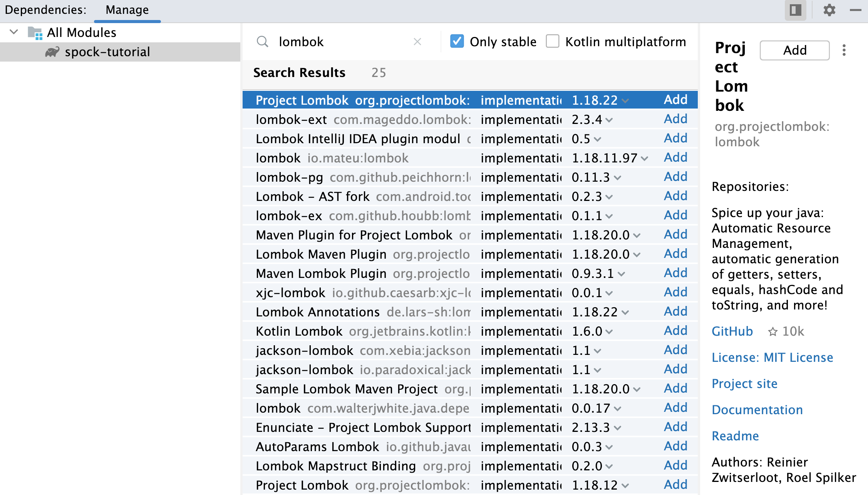The height and width of the screenshot is (495, 868).
Task: Click into the lombok search field
Action: click(343, 42)
